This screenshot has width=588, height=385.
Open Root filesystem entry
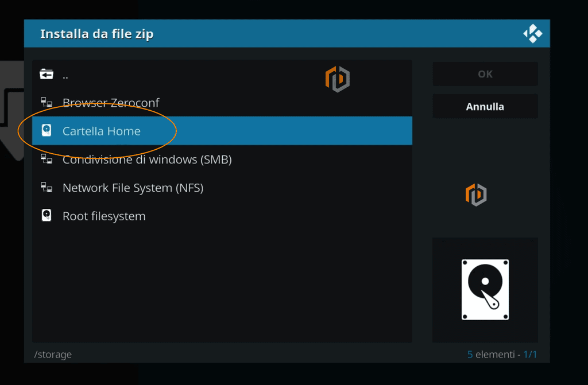(x=222, y=216)
